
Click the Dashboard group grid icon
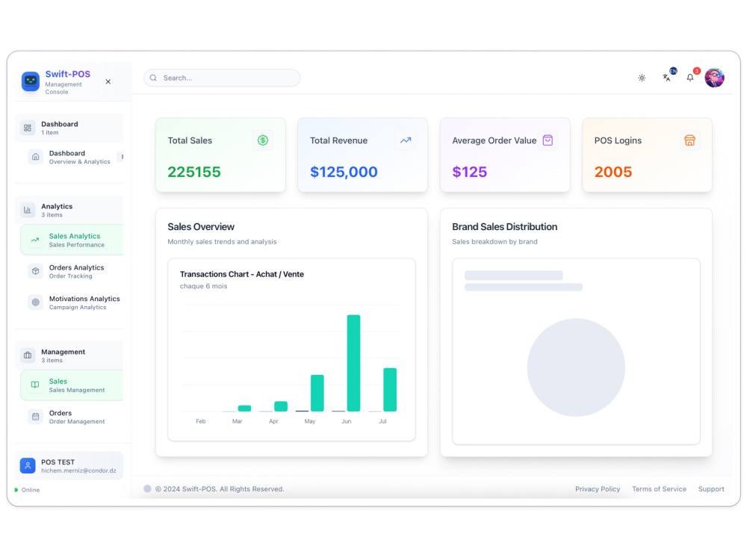[x=28, y=128]
